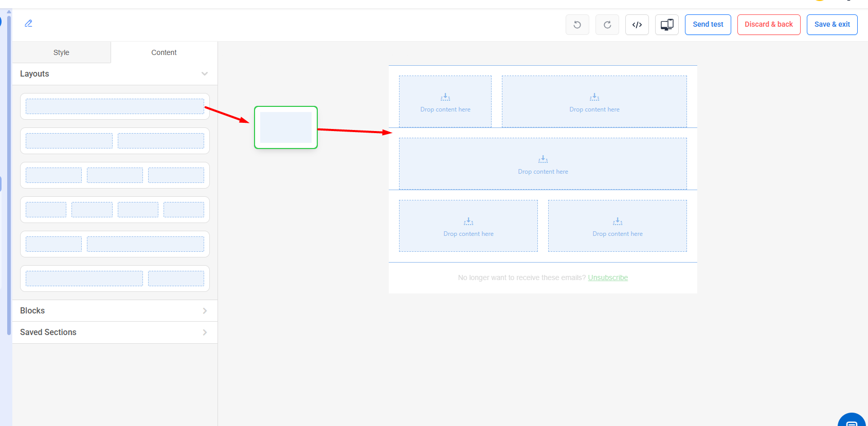Click Save & exit button
Image resolution: width=868 pixels, height=426 pixels.
831,25
